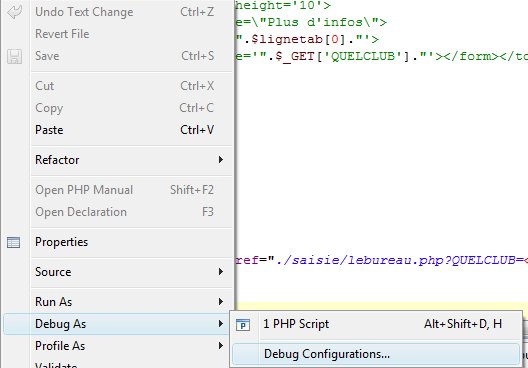
Task: Choose Debug Configurations... entry
Action: (375, 354)
